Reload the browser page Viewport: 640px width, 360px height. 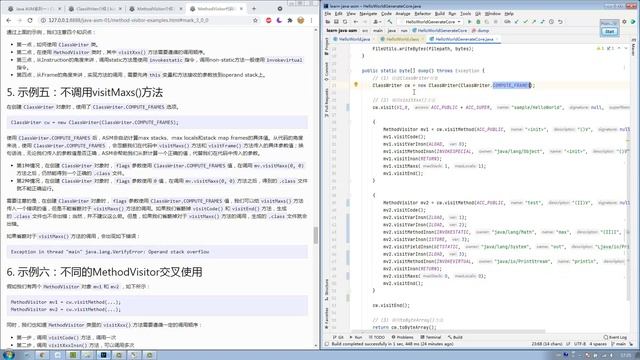point(30,20)
